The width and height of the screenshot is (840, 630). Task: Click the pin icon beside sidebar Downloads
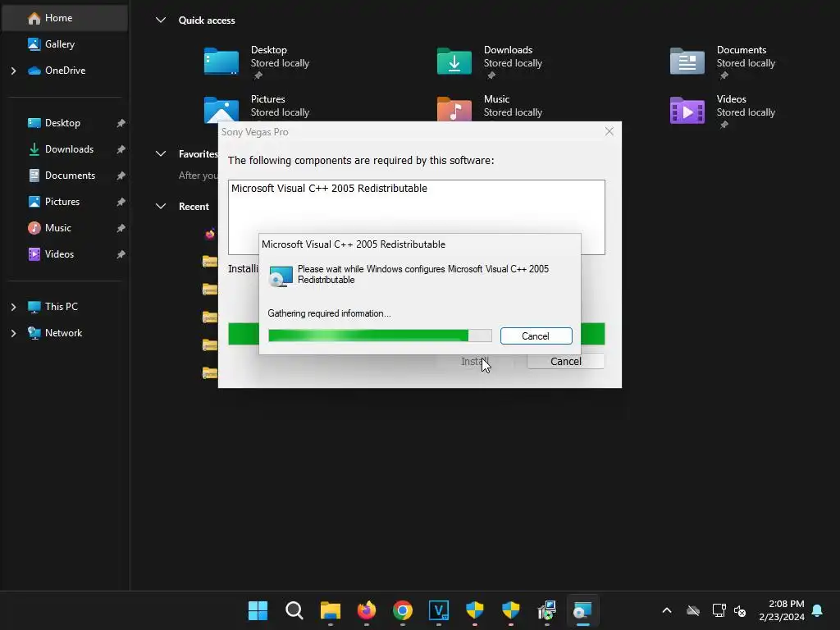point(121,149)
